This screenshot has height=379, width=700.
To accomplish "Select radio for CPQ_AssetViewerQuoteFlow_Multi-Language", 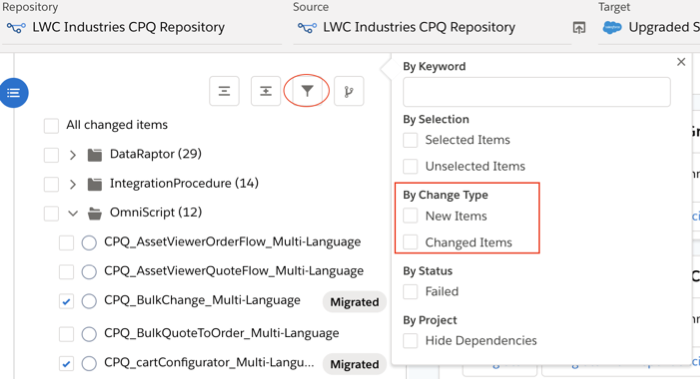I will point(89,271).
